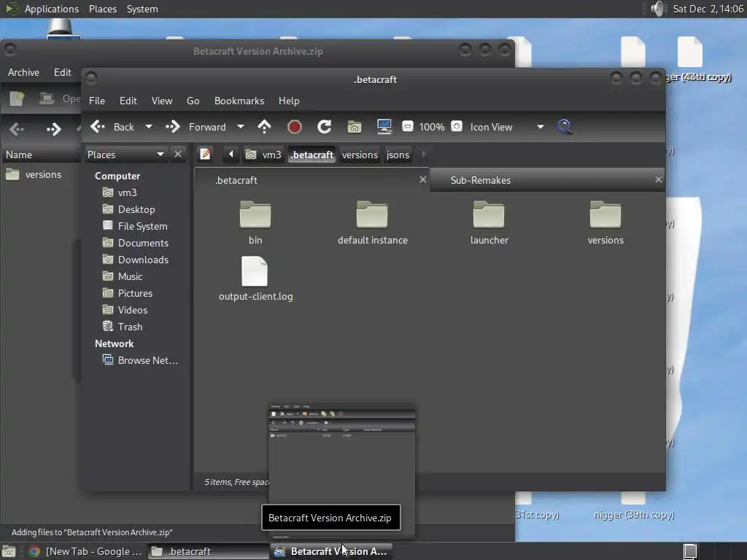Open Back history dropdown arrow
Viewport: 747px width, 560px height.
149,127
